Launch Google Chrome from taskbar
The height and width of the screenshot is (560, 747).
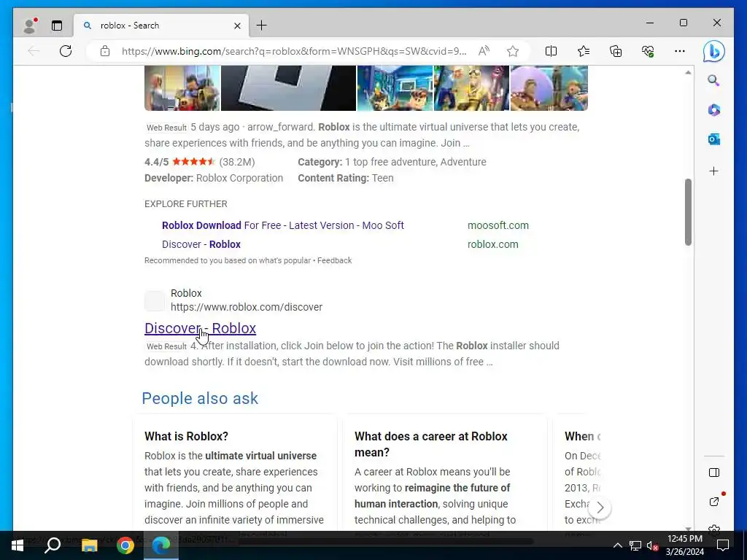(125, 545)
